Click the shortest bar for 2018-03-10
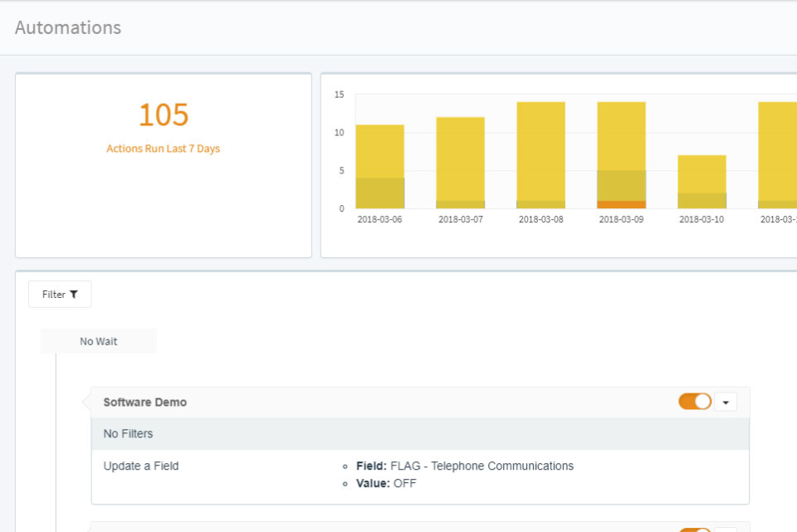The width and height of the screenshot is (797, 532). (701, 178)
